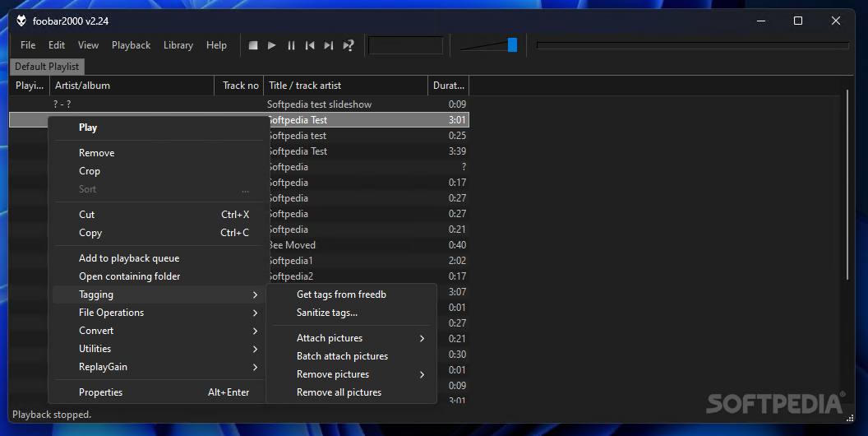
Task: Open the View menu
Action: tap(88, 45)
